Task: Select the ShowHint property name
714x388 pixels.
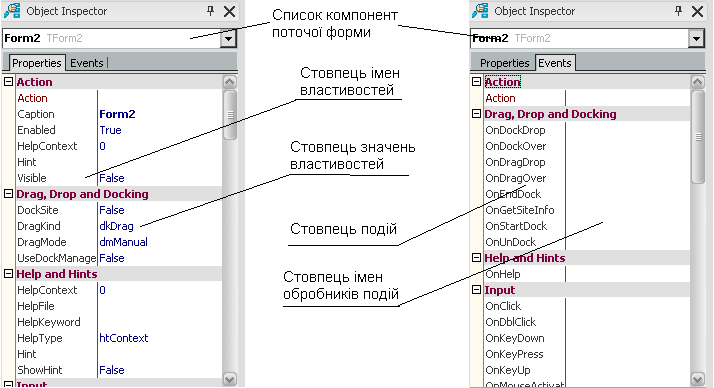Action: tap(40, 370)
